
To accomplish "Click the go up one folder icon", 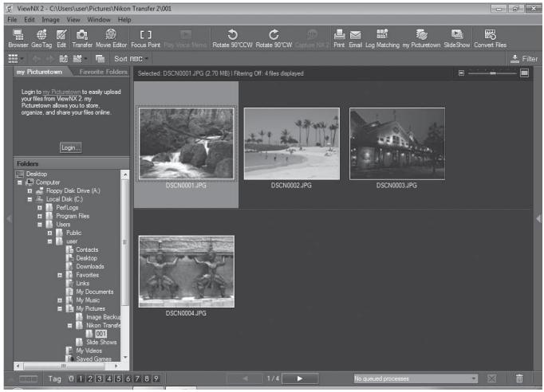I will [x=64, y=59].
